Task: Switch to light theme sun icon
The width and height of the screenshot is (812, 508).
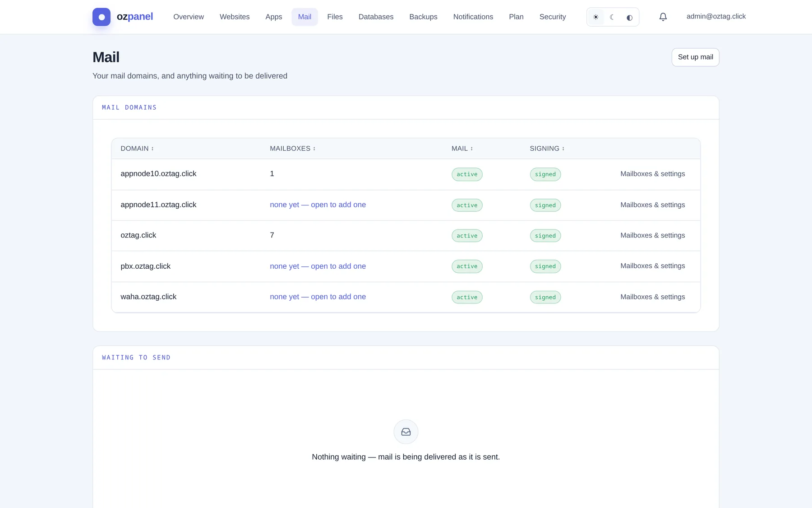Action: (595, 17)
